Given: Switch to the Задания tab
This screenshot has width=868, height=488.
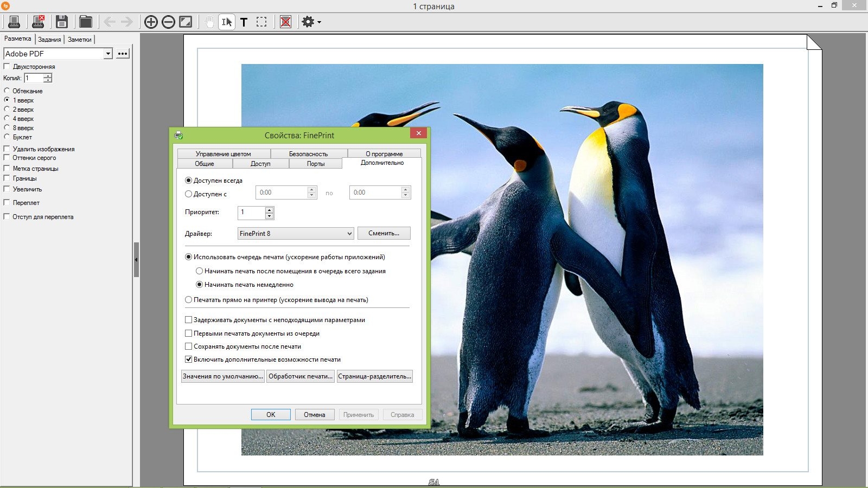Looking at the screenshot, I should click(49, 40).
